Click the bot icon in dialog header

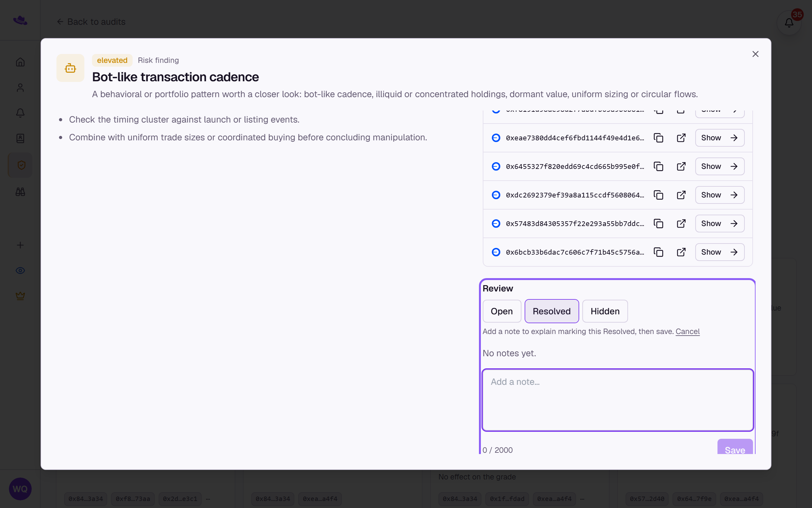tap(70, 68)
